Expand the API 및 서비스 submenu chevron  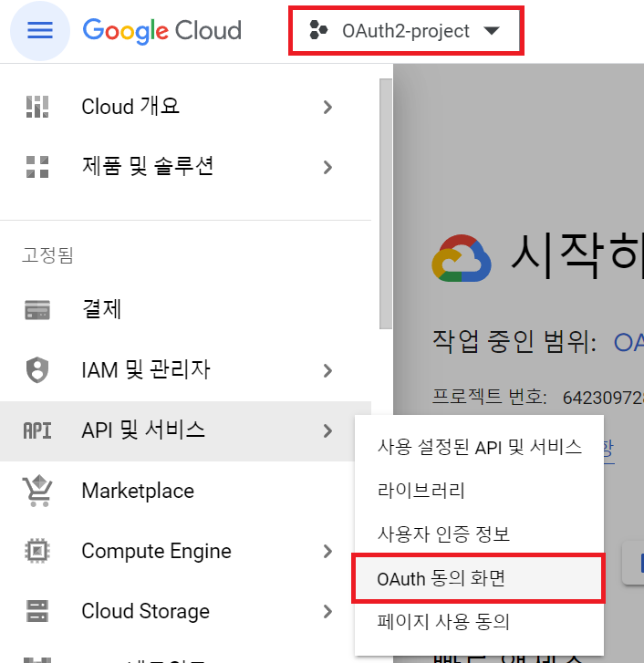tap(327, 430)
